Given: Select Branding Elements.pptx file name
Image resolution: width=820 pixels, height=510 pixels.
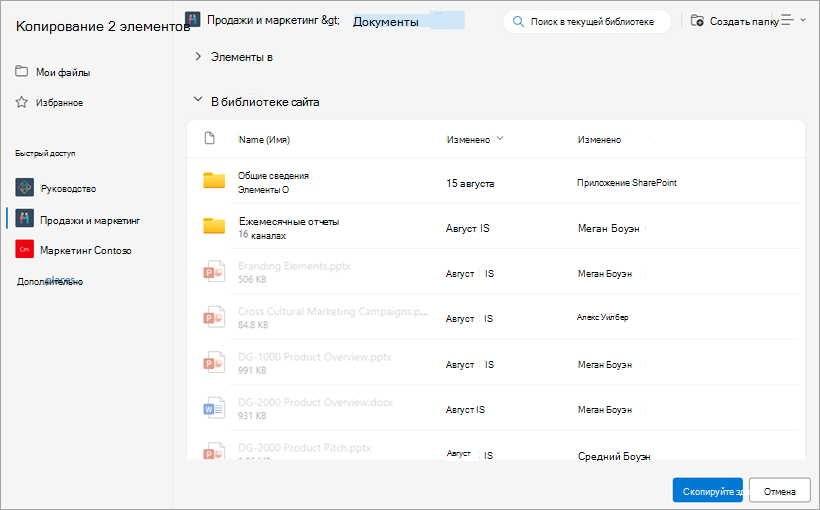Looking at the screenshot, I should point(294,266).
